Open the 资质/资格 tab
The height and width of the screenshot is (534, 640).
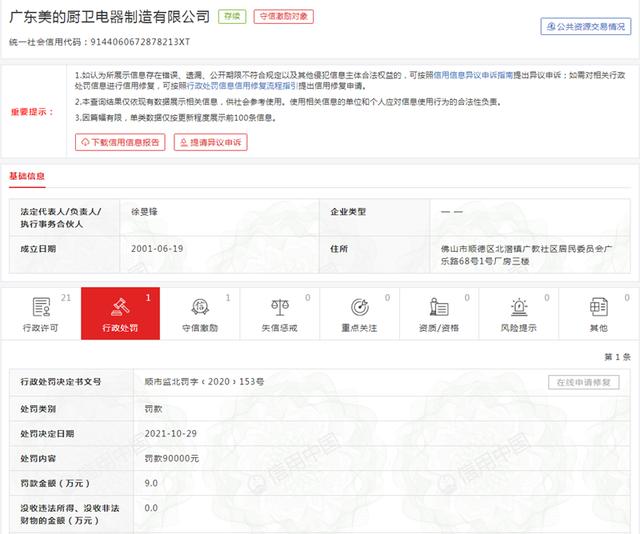(439, 314)
